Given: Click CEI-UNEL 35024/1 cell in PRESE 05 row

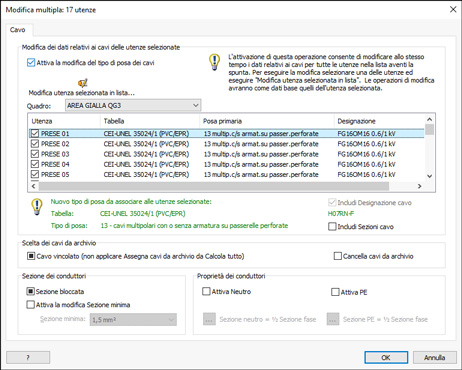Looking at the screenshot, I should point(146,174).
